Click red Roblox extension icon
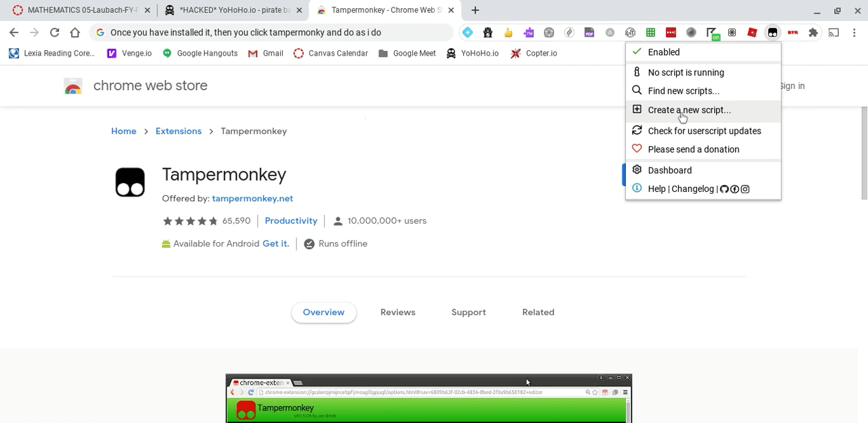The image size is (868, 423). [752, 33]
